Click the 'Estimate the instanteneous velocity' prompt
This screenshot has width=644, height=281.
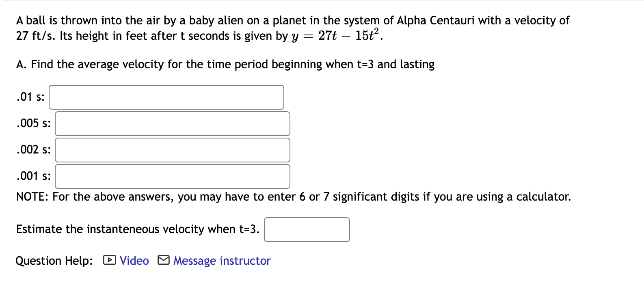pyautogui.click(x=137, y=229)
